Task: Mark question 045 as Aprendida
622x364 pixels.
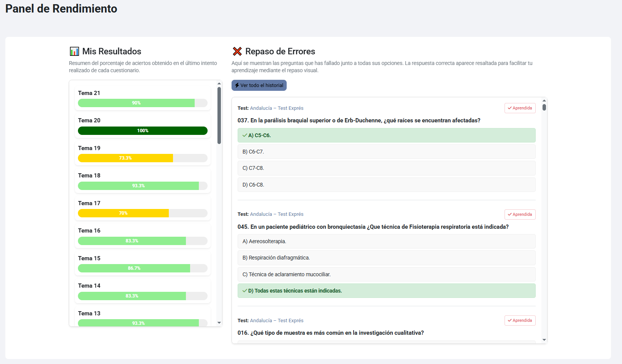Action: click(520, 214)
